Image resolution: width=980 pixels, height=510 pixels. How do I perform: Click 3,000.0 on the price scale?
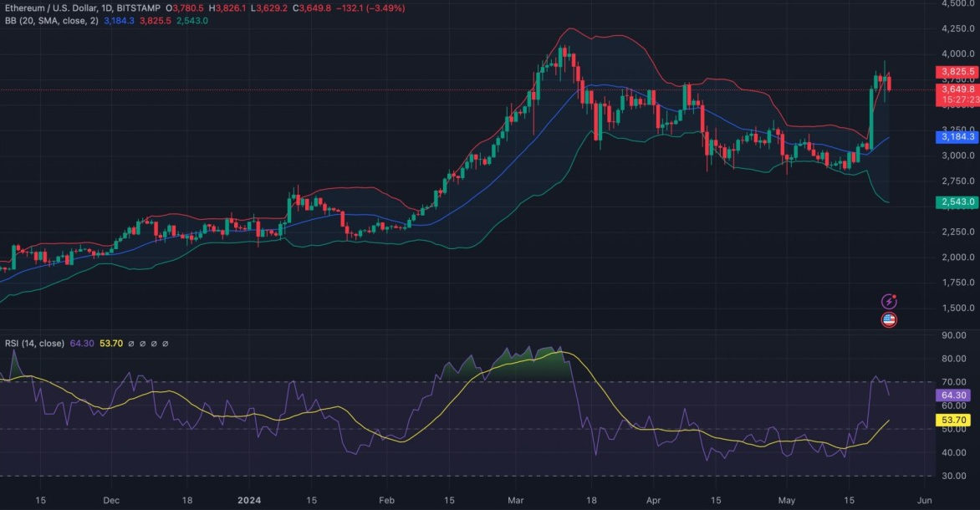point(958,156)
